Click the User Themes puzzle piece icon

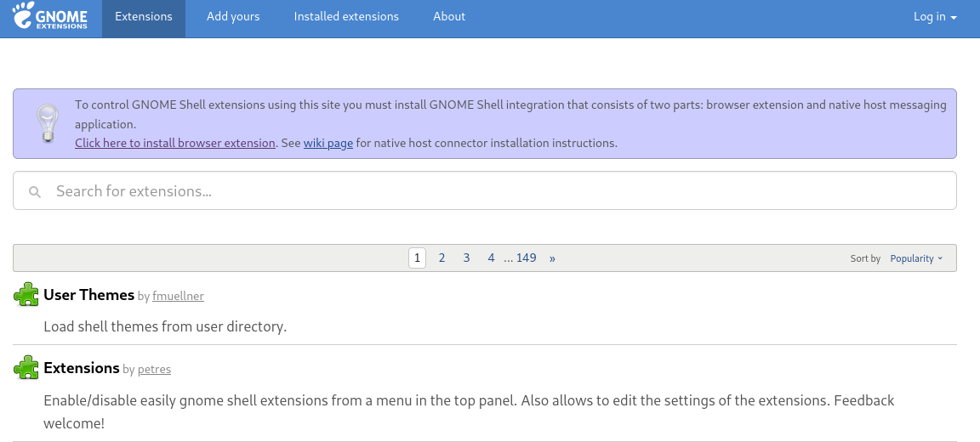(26, 294)
